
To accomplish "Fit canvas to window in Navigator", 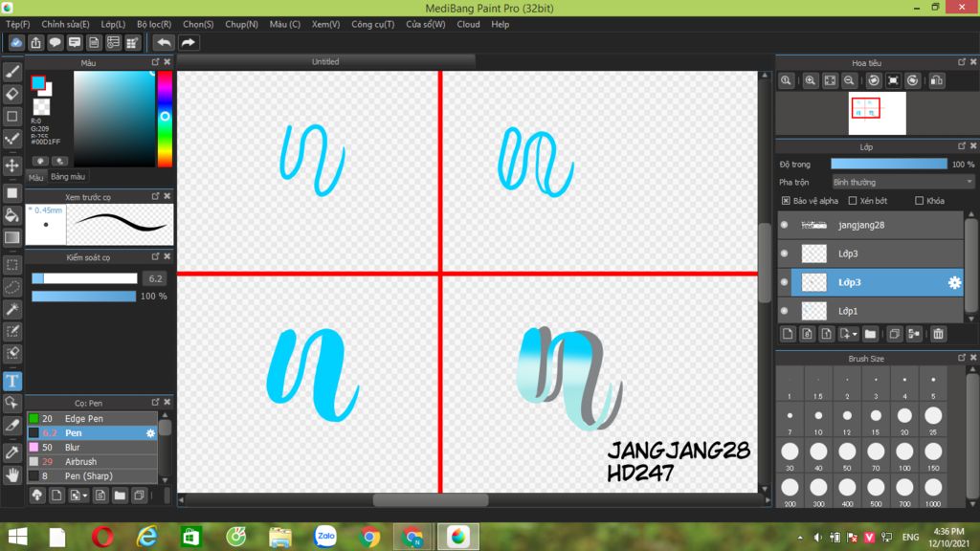I will tap(830, 80).
